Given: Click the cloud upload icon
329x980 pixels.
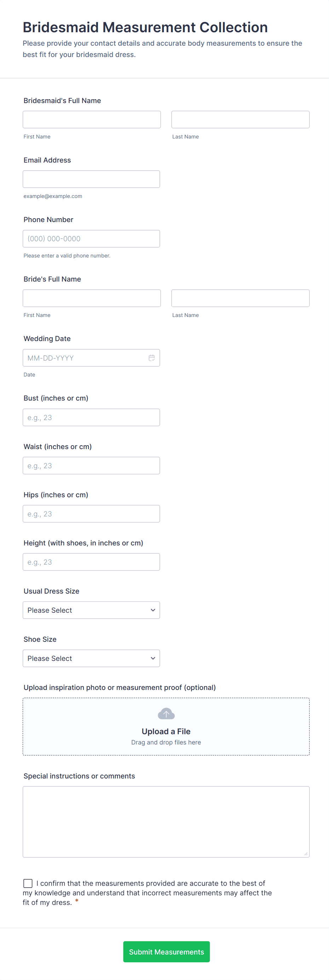Looking at the screenshot, I should click(x=166, y=714).
